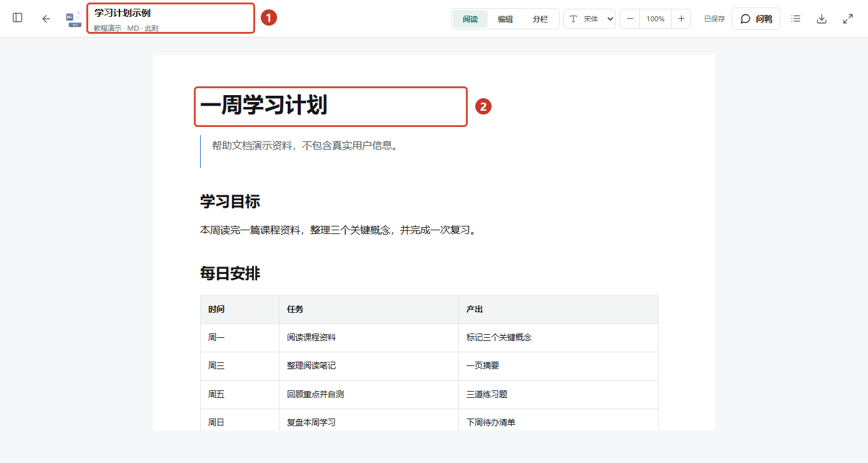Click the subtitle 教程演示 · MD · 此刻
This screenshot has height=463, width=868.
[126, 28]
